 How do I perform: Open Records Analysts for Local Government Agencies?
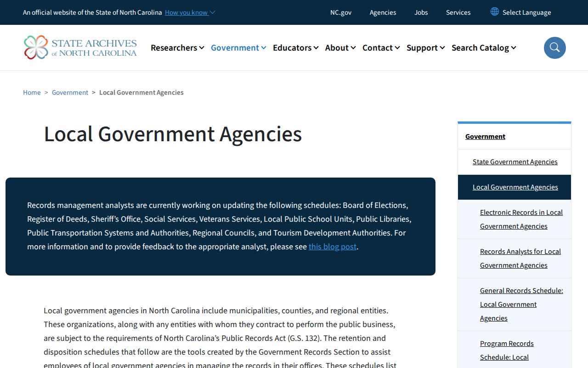tap(520, 259)
